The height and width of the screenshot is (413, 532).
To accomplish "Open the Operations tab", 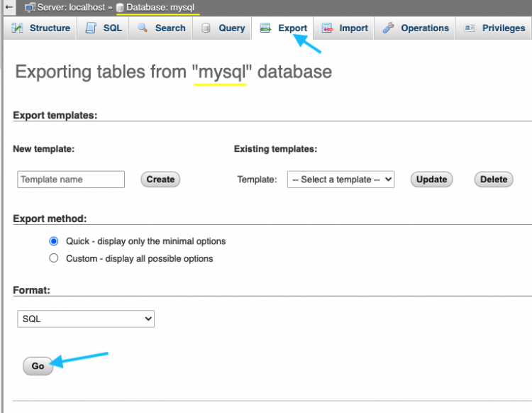I will pyautogui.click(x=415, y=28).
